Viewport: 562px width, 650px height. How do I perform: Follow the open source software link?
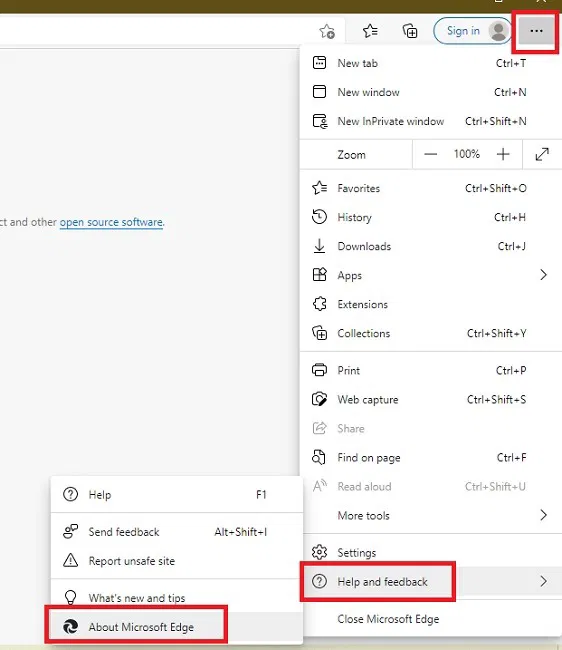[x=111, y=222]
